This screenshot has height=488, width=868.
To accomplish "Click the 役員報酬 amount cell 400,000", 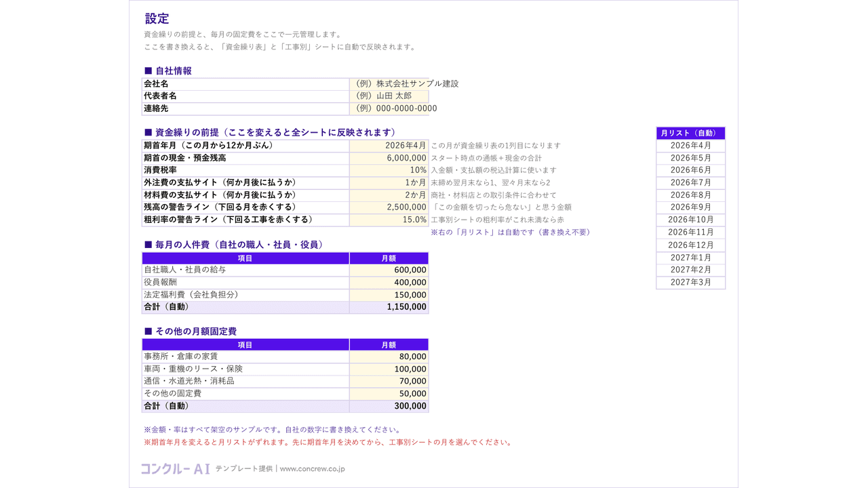I will [389, 283].
